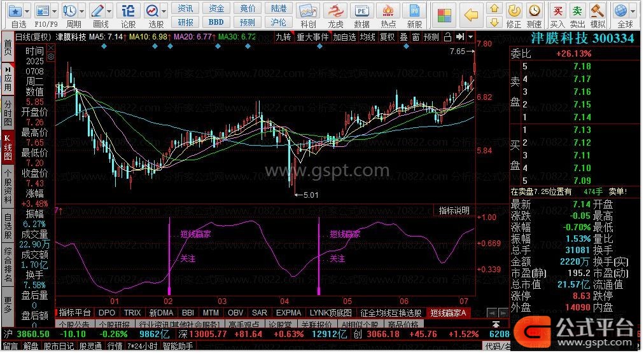The image size is (644, 353).
Task: Open the 龙虎 dragon-tiger list icon
Action: click(336, 11)
